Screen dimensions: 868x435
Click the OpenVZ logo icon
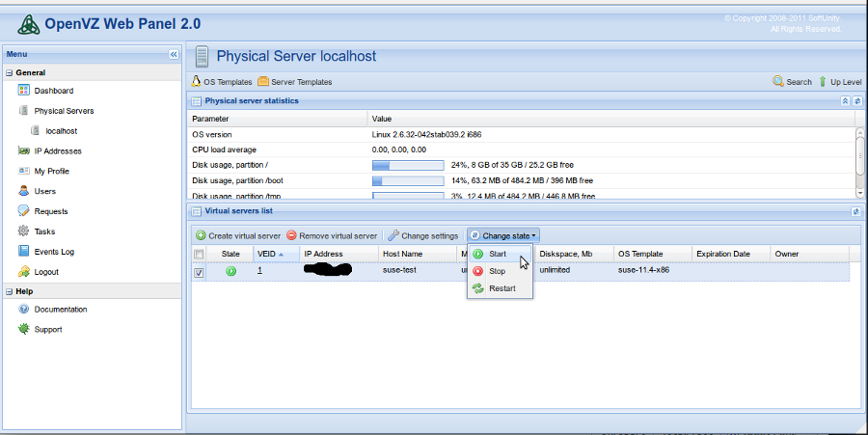coord(28,24)
